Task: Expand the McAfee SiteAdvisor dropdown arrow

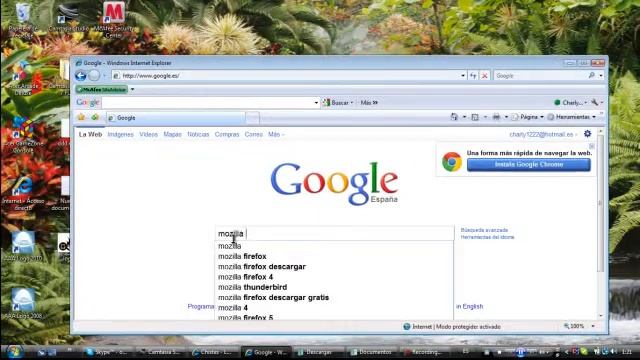Action: click(132, 89)
